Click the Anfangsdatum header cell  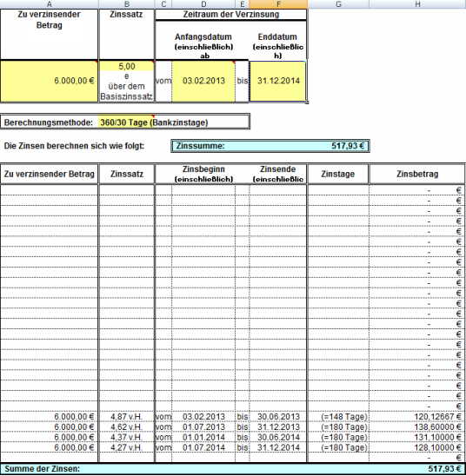pos(203,45)
